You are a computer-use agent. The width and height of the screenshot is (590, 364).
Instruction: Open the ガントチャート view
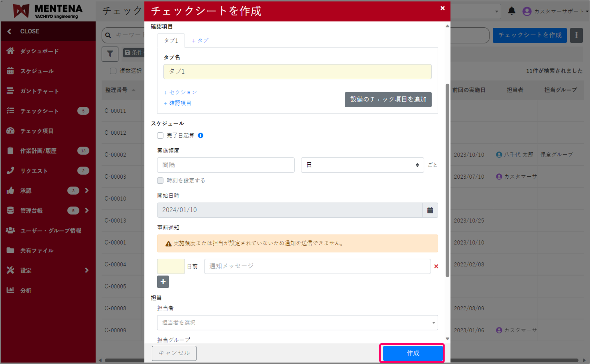pos(10,91)
